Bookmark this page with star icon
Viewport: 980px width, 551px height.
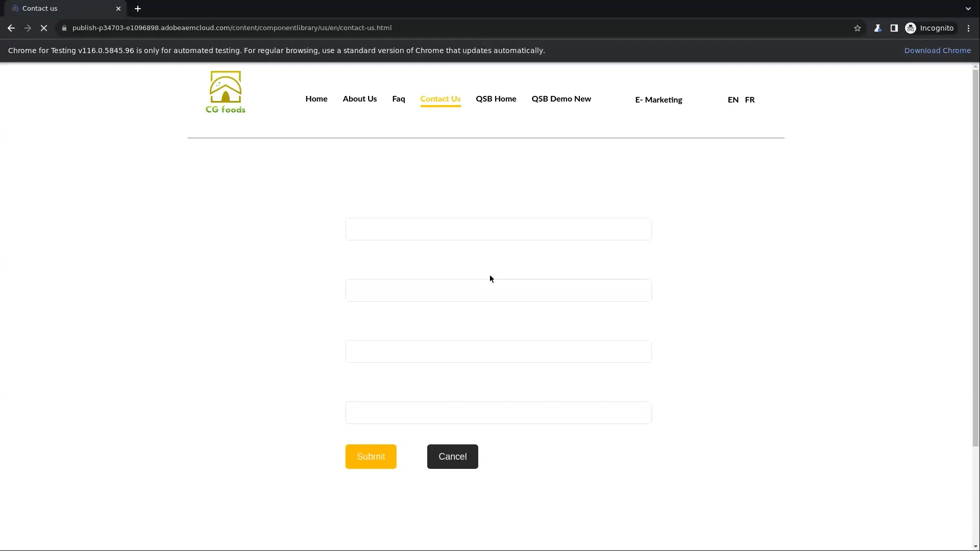pos(857,28)
